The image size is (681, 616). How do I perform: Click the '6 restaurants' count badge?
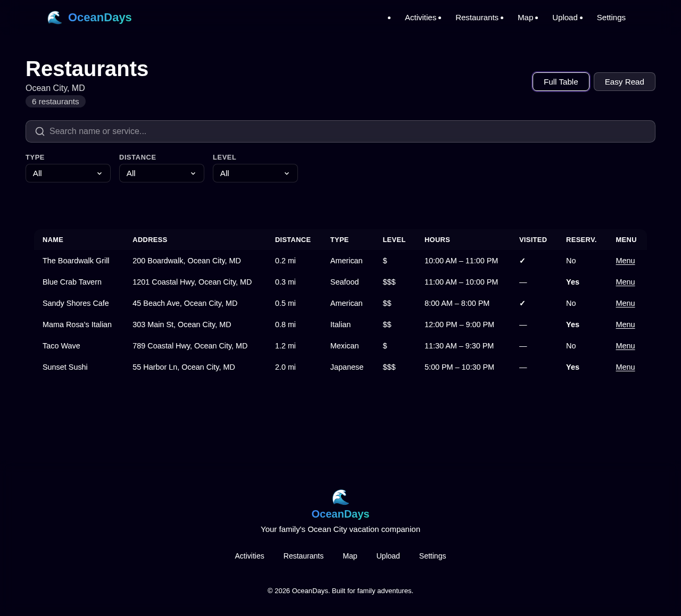(x=55, y=102)
